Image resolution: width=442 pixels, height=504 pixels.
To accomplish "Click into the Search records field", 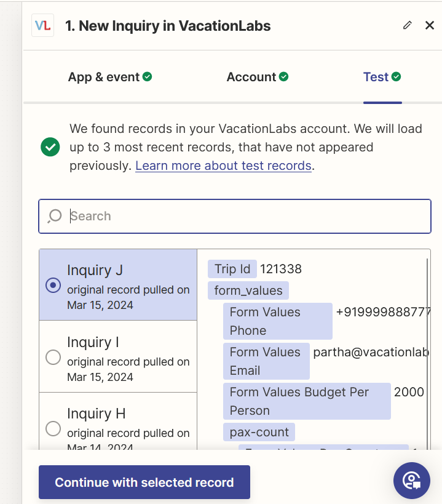I will click(246, 216).
